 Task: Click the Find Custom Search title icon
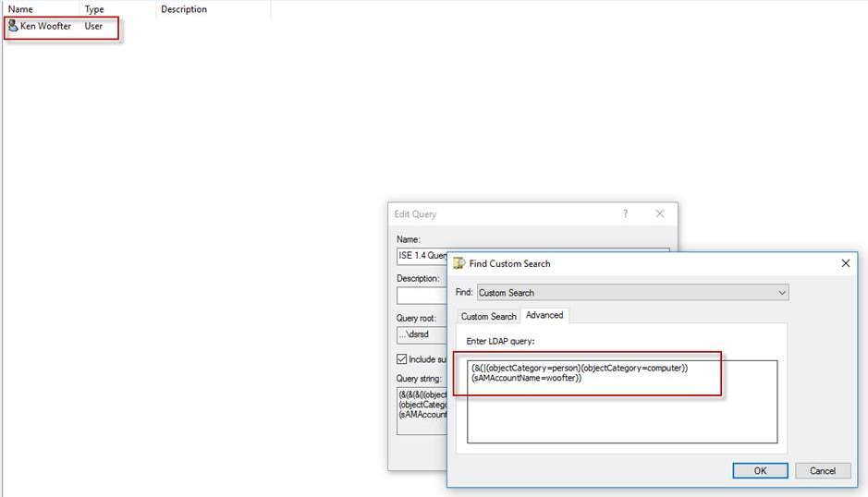458,263
